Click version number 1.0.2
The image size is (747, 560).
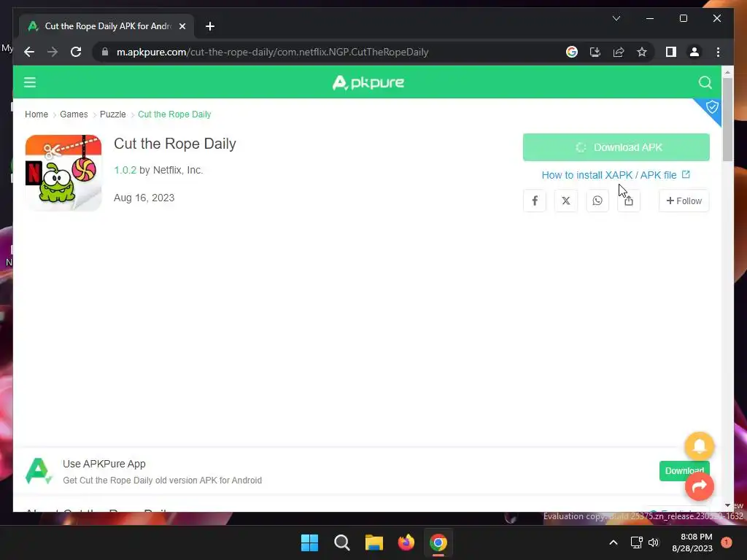[125, 170]
